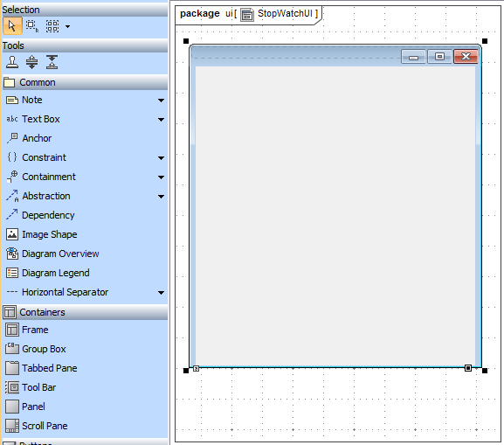Select the Horizontal Separator tool
The image size is (504, 445).
click(58, 292)
